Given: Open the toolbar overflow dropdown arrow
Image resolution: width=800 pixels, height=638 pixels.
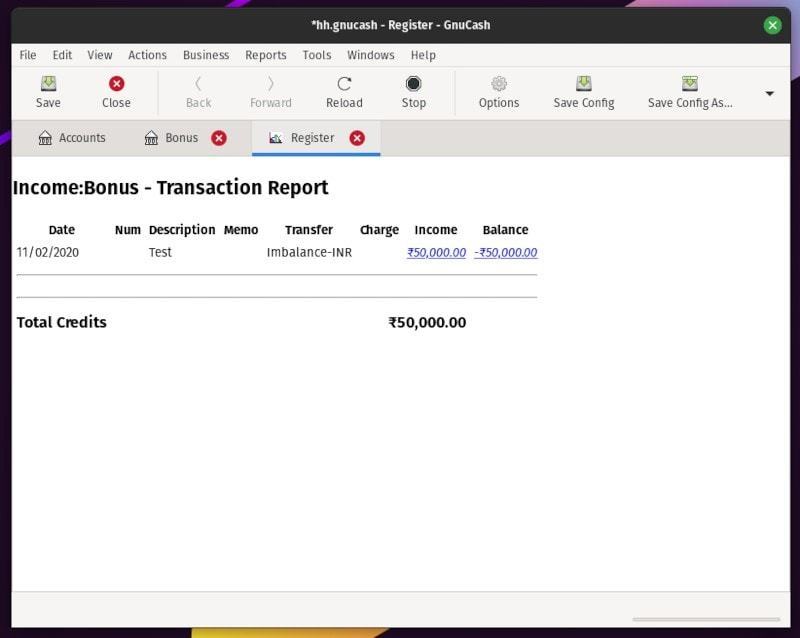Looking at the screenshot, I should (x=768, y=92).
